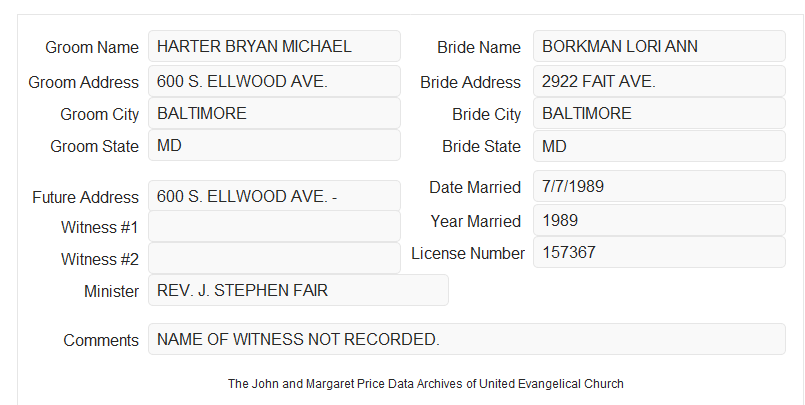Select the Minister field with REV. J. STEPHEN FAIR
This screenshot has width=805, height=405.
click(298, 290)
